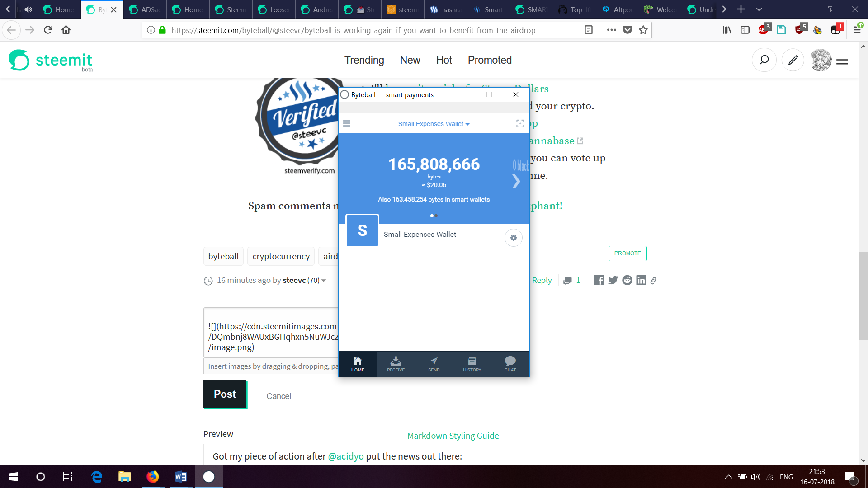Switch to the hashc browser tab
868x488 pixels.
(x=445, y=9)
